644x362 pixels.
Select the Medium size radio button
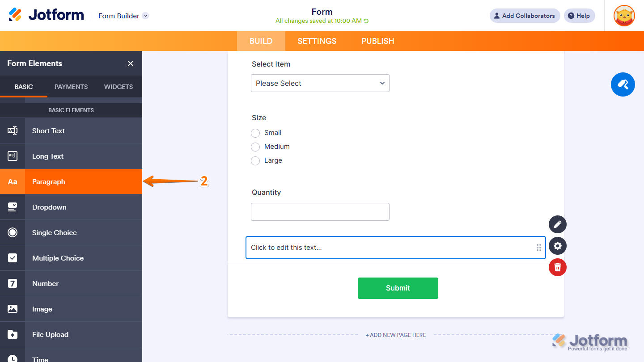255,147
